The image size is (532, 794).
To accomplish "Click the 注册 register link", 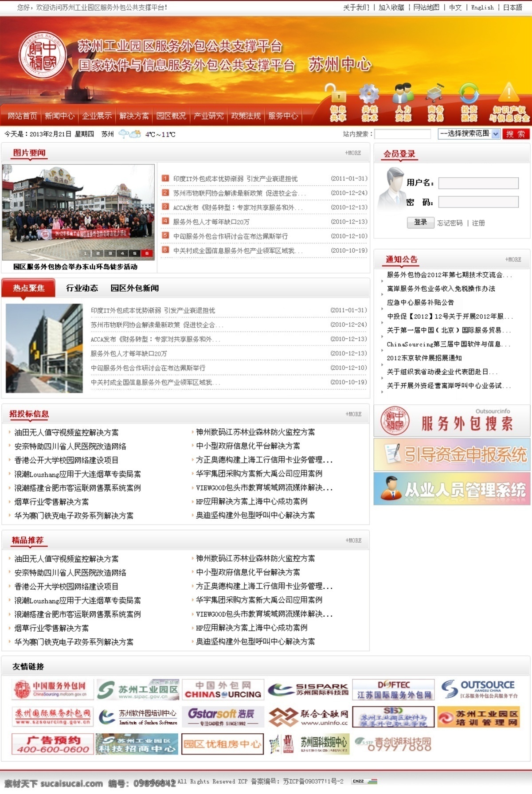I will click(478, 223).
